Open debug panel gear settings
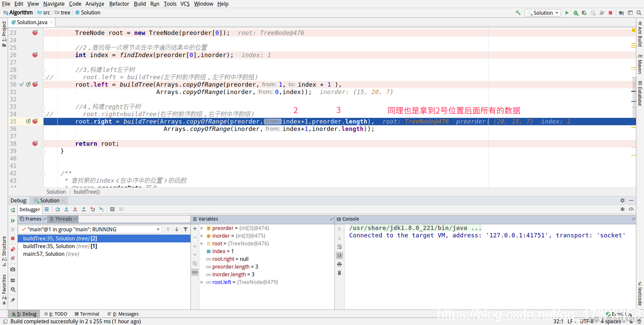Screen dimensions: 644x325 coord(623,200)
